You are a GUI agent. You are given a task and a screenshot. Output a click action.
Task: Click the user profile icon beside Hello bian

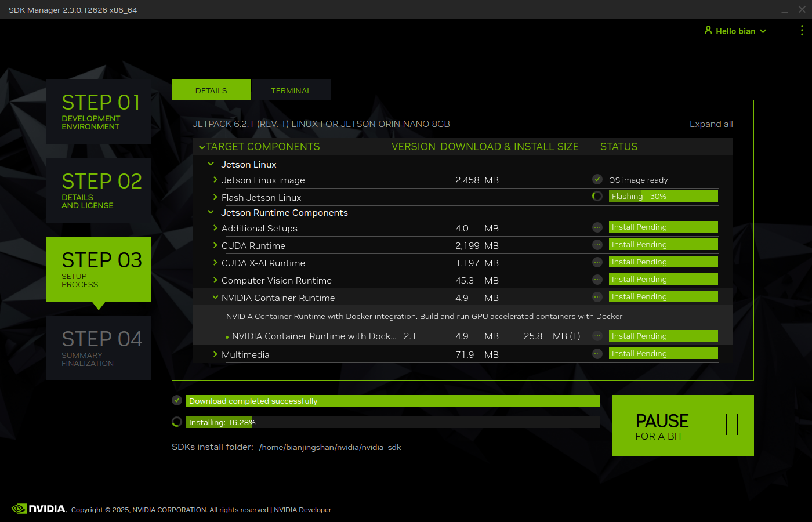tap(708, 30)
